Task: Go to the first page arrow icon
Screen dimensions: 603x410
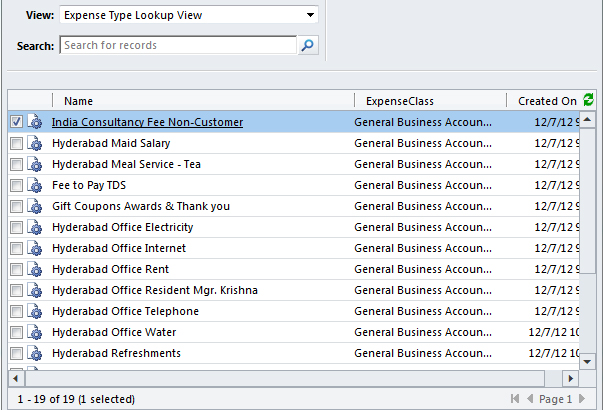Action: tap(515, 399)
